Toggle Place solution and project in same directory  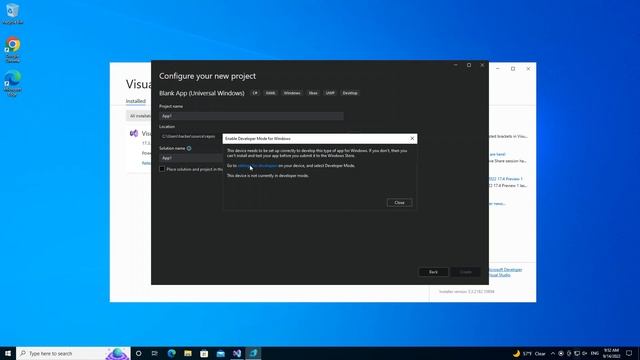[x=162, y=169]
